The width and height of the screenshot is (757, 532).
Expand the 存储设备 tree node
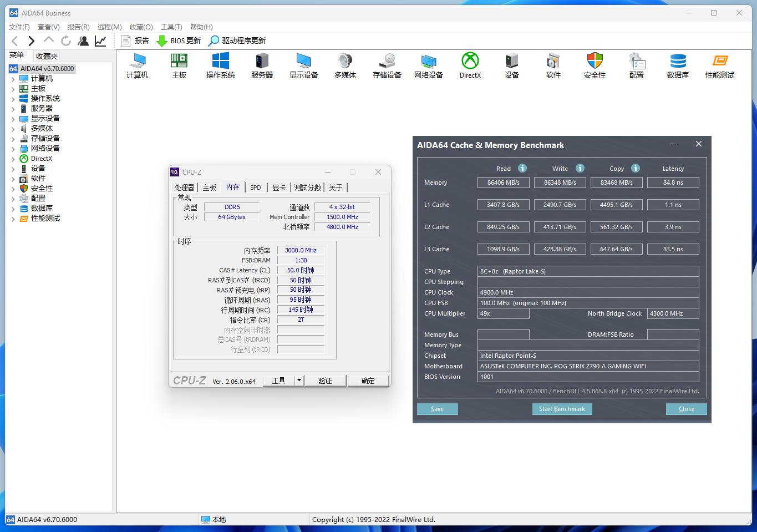coord(13,139)
